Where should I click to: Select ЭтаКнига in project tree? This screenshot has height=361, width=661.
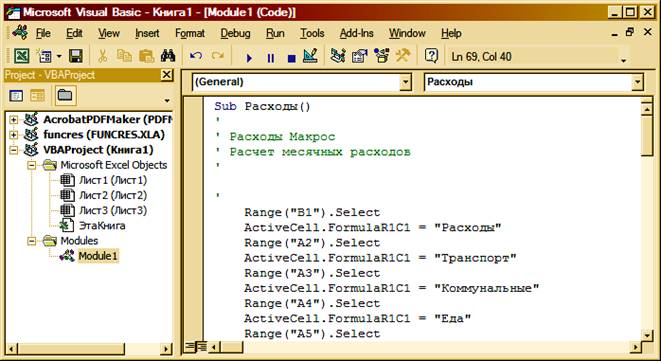tap(102, 226)
